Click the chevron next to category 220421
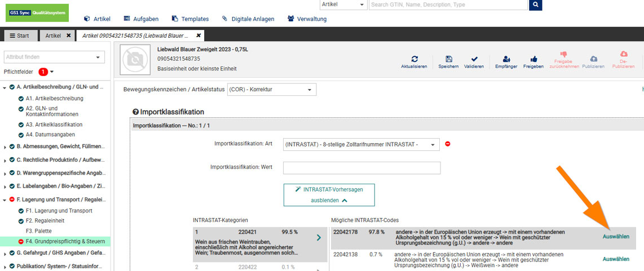644x271 pixels. (319, 238)
